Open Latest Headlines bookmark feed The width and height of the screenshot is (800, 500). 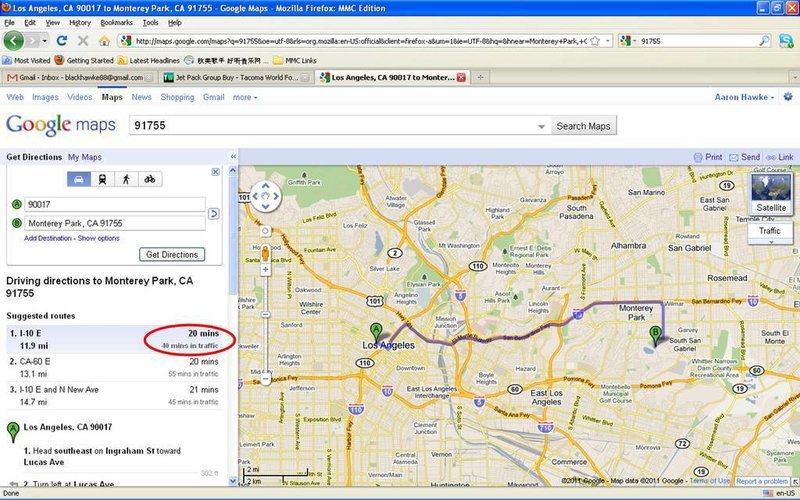click(x=148, y=60)
